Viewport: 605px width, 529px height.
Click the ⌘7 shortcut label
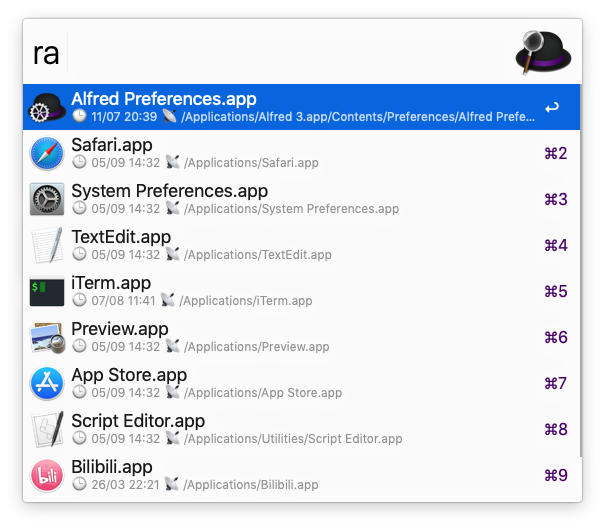click(556, 383)
